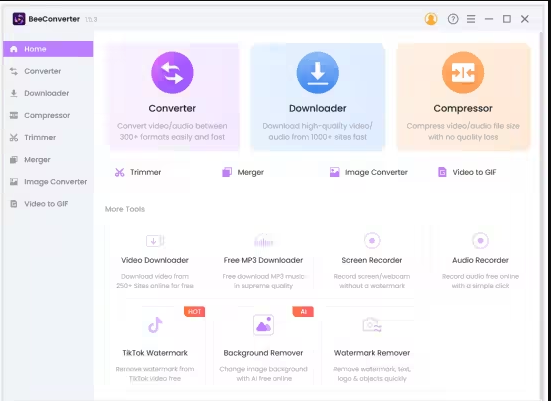Click 'Change image background' description text
The width and height of the screenshot is (551, 401).
[263, 369]
